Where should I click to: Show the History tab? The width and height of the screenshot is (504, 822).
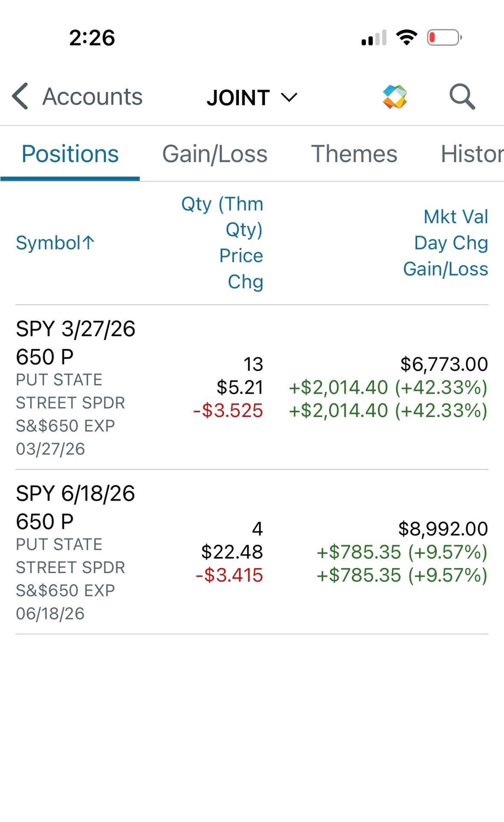pyautogui.click(x=471, y=154)
